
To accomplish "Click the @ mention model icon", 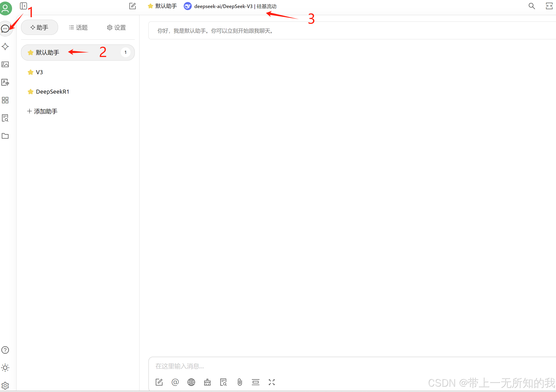I will [x=175, y=382].
